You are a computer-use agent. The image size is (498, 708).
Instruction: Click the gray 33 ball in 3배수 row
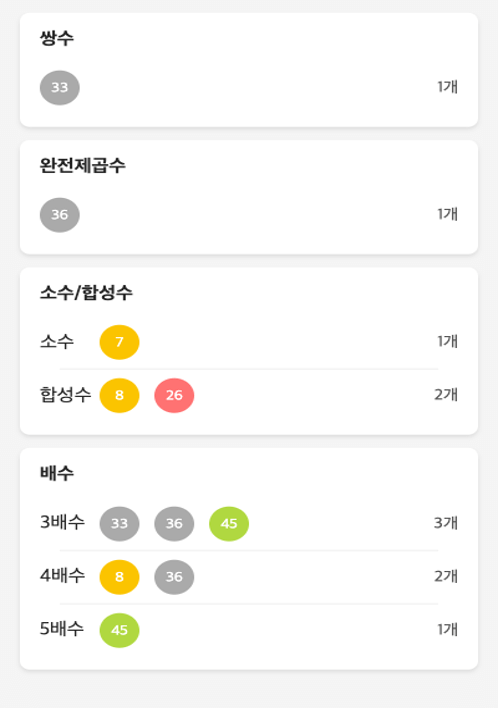119,524
